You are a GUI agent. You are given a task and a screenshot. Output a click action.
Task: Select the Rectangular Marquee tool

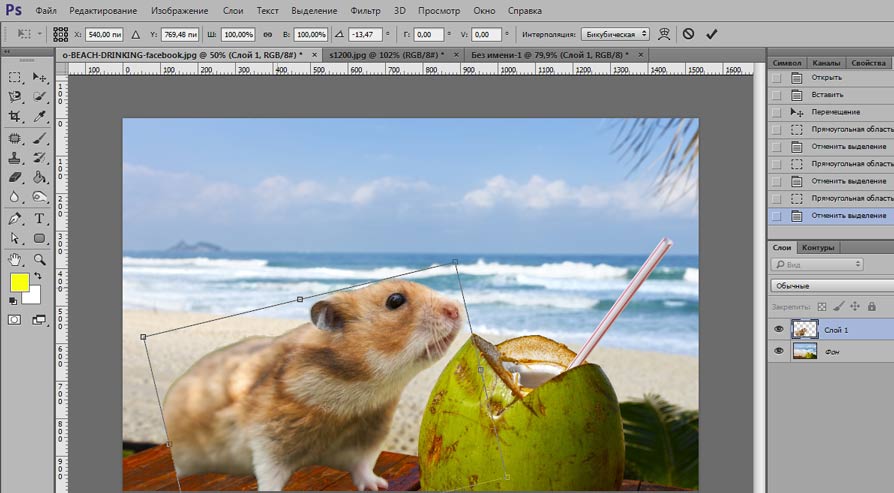click(15, 77)
